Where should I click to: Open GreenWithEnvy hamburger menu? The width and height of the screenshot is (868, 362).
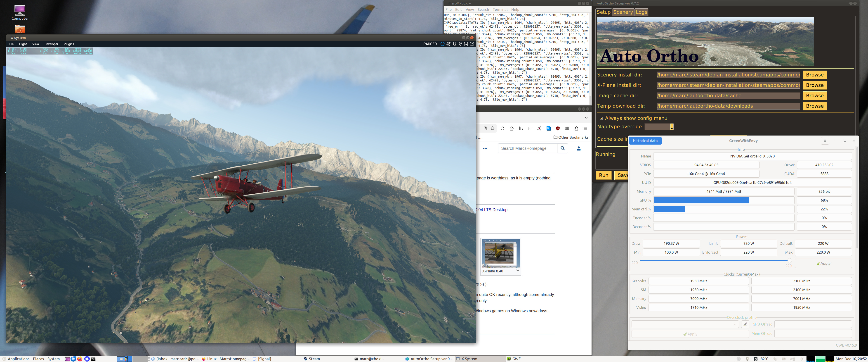(x=825, y=141)
